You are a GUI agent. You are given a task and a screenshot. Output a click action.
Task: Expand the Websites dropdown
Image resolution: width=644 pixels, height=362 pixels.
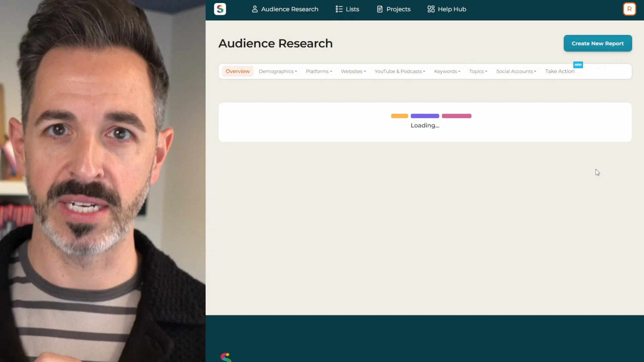pyautogui.click(x=353, y=71)
